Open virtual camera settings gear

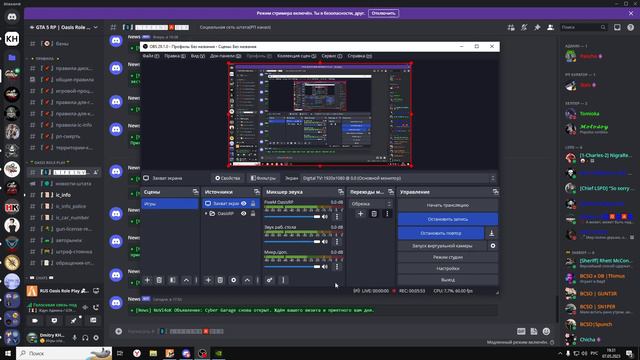tap(493, 246)
